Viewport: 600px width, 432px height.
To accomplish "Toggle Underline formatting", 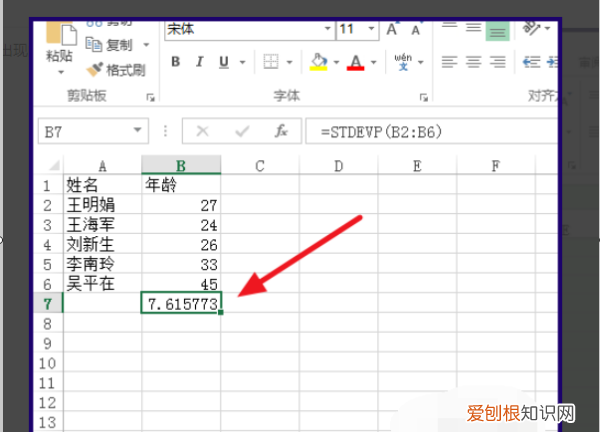I will 224,62.
